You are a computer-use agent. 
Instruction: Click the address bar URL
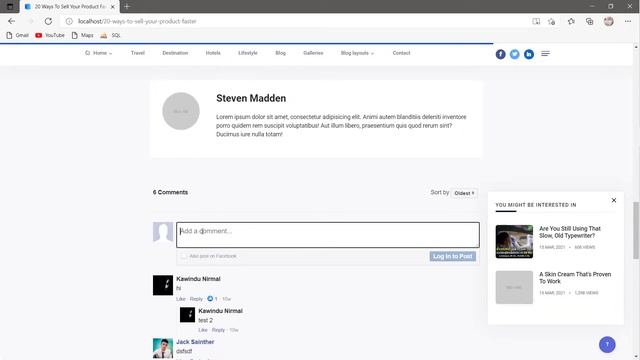(x=137, y=21)
